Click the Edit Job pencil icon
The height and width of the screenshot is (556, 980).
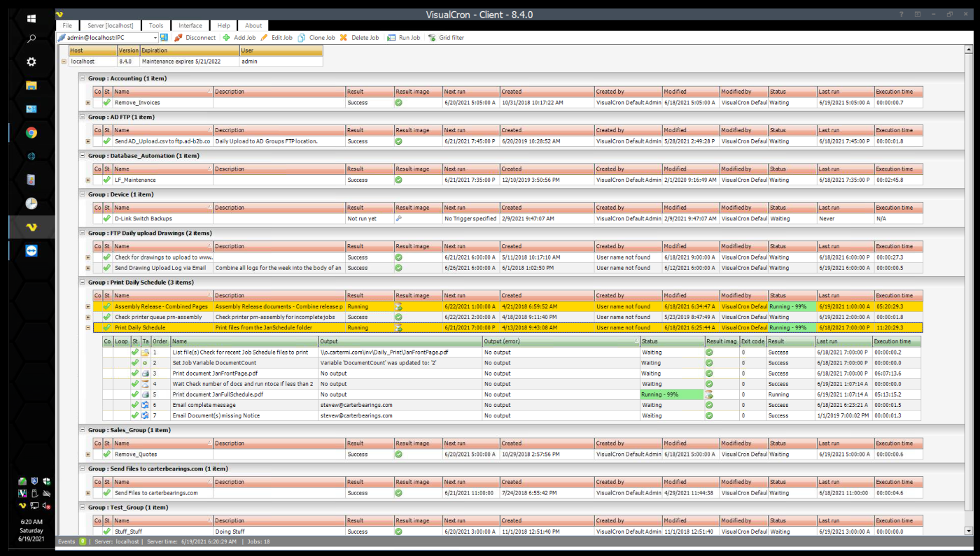click(x=265, y=38)
